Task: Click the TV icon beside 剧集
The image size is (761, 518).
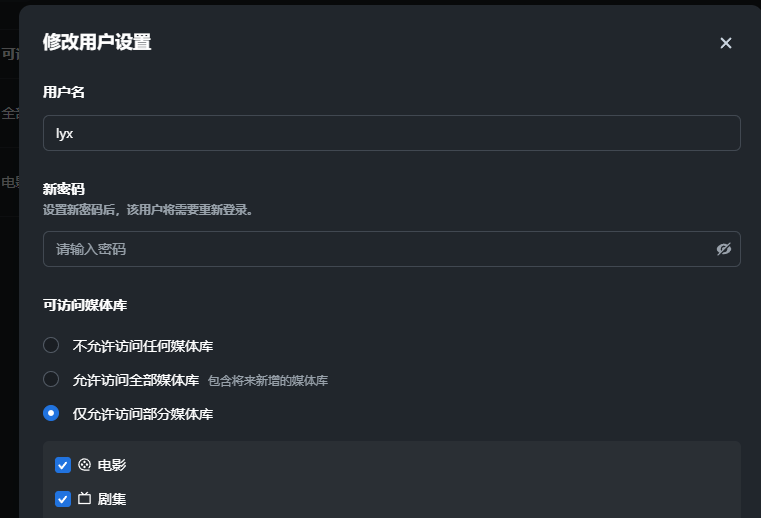Action: click(85, 498)
